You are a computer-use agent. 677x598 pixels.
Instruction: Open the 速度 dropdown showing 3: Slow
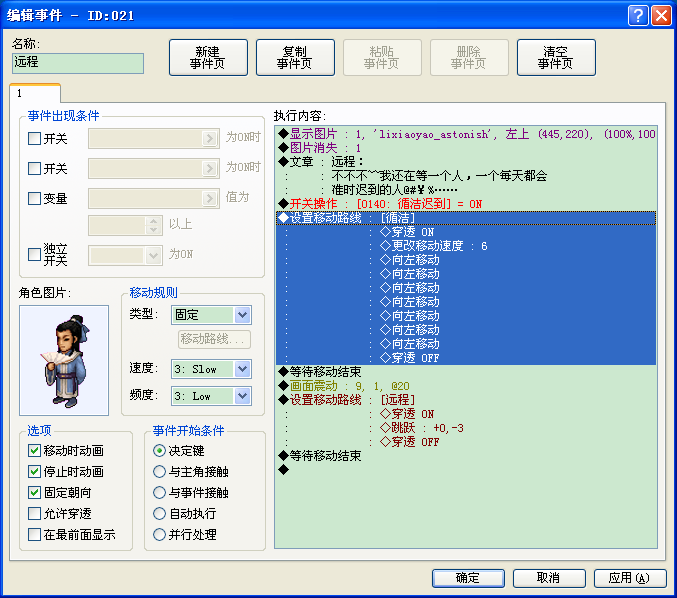pyautogui.click(x=211, y=369)
